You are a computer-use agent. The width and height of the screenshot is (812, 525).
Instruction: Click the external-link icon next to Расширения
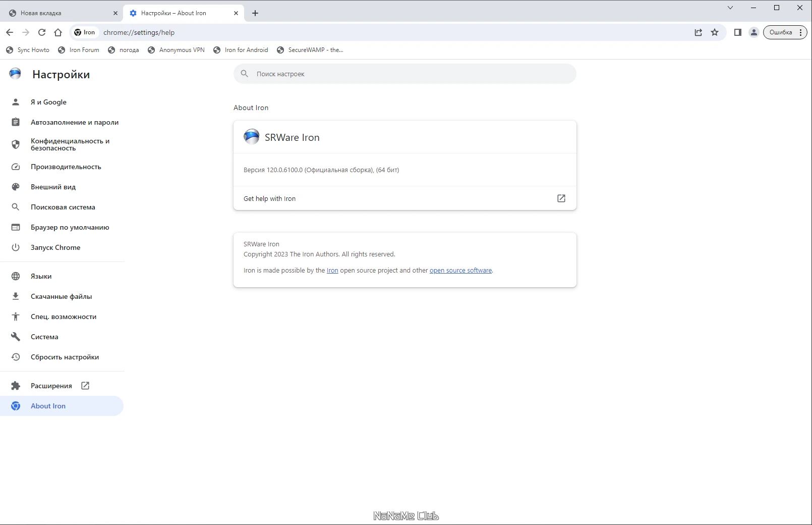[x=85, y=386]
